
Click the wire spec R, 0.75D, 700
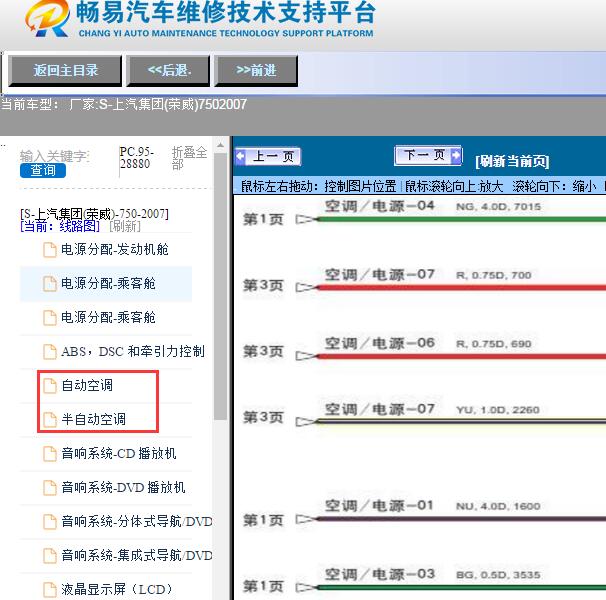point(494,275)
